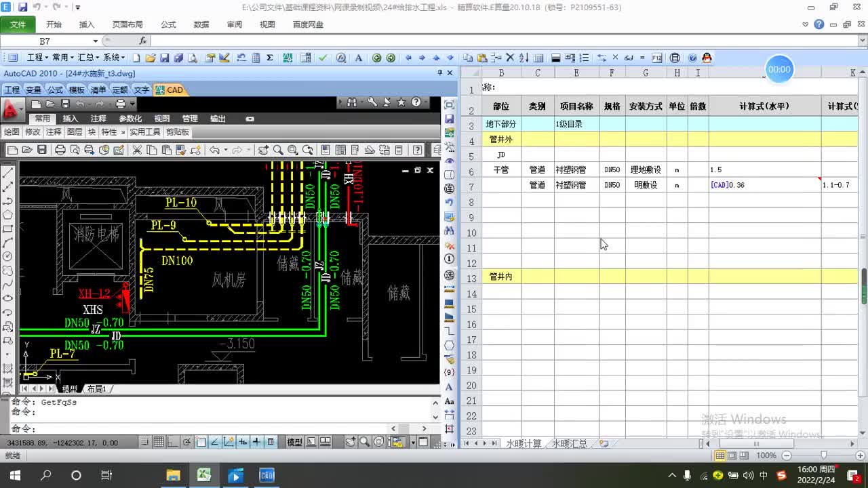Click the blue help question mark icon
Image resolution: width=868 pixels, height=488 pixels.
(692, 58)
